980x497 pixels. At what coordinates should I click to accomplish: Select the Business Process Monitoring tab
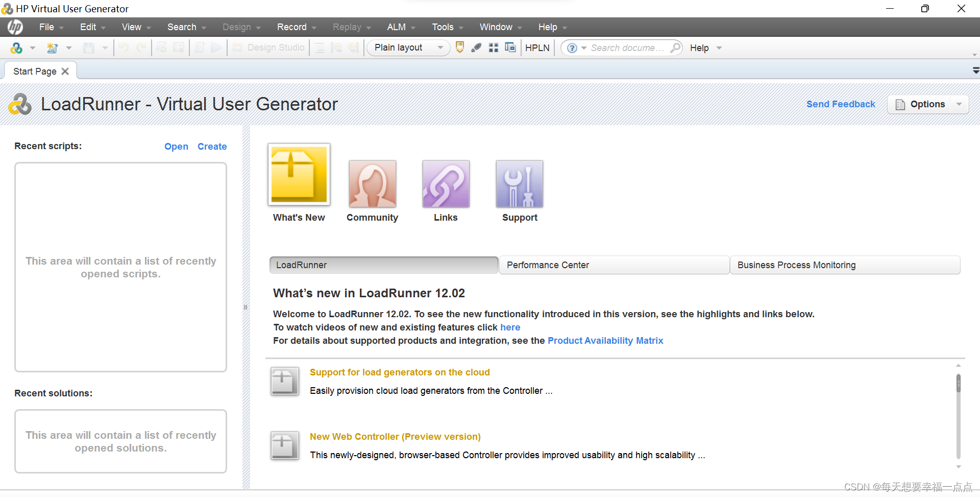(x=845, y=265)
